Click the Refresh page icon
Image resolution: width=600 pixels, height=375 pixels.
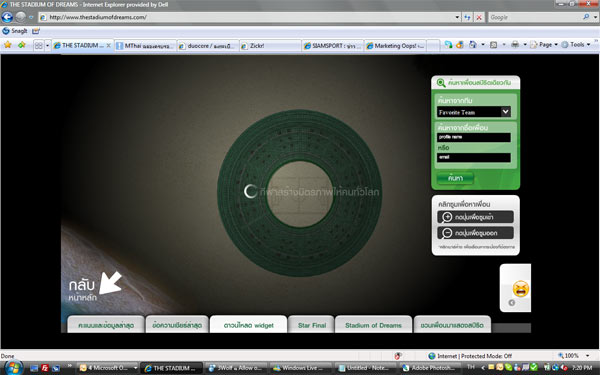pos(467,17)
